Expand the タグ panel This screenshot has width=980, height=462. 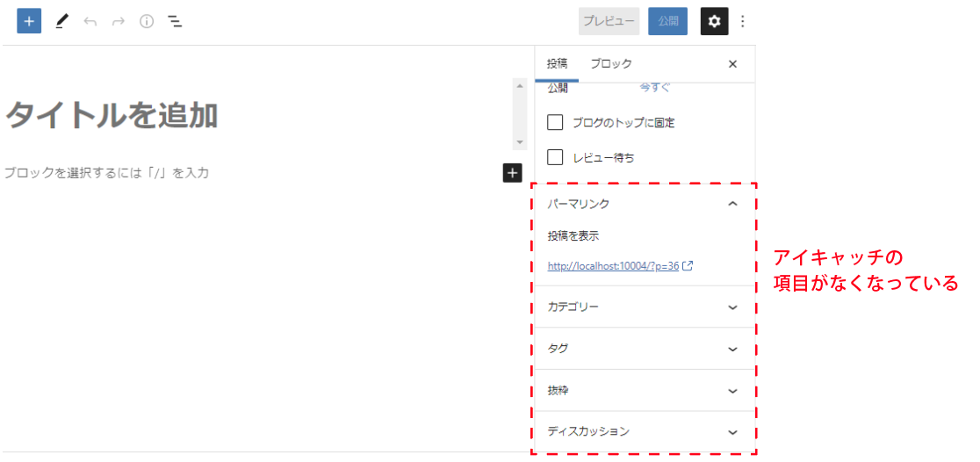coord(644,348)
